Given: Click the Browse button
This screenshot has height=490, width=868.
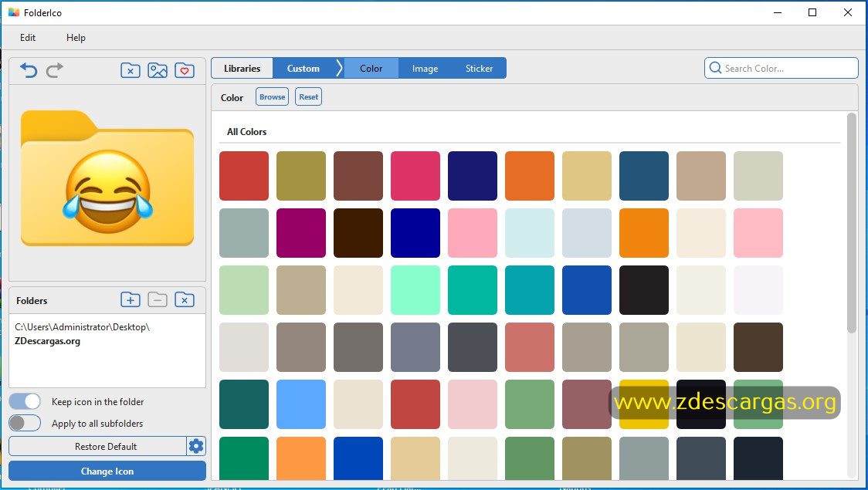Looking at the screenshot, I should pyautogui.click(x=273, y=96).
